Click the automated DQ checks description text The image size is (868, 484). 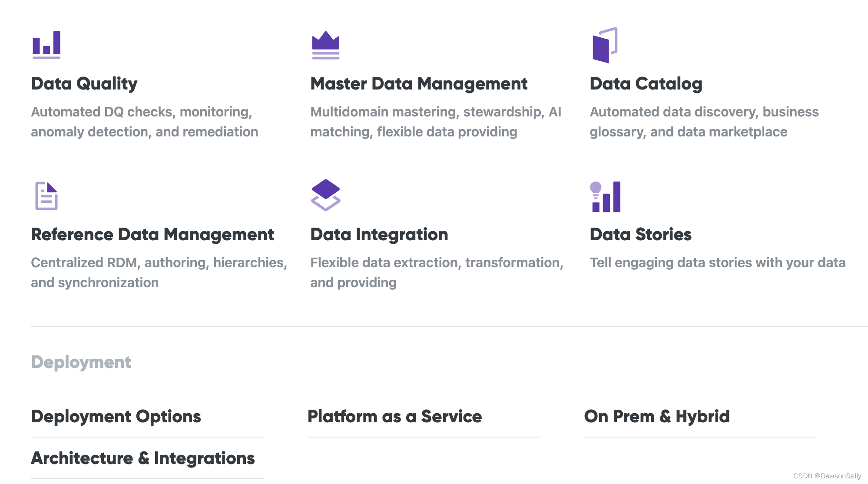[x=144, y=122]
